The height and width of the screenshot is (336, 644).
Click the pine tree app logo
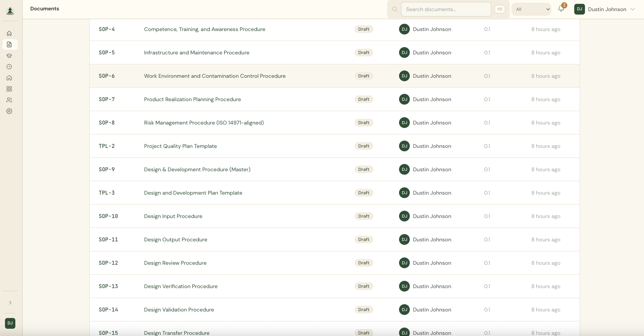click(x=10, y=11)
